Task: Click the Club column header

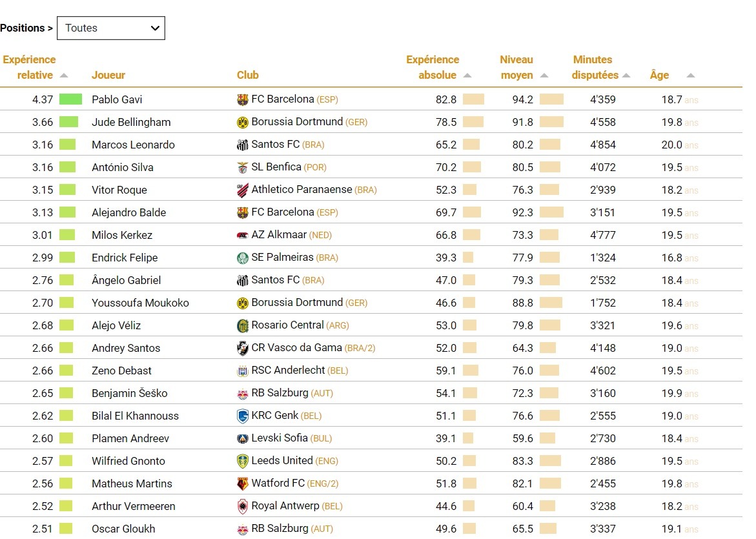Action: pyautogui.click(x=248, y=76)
